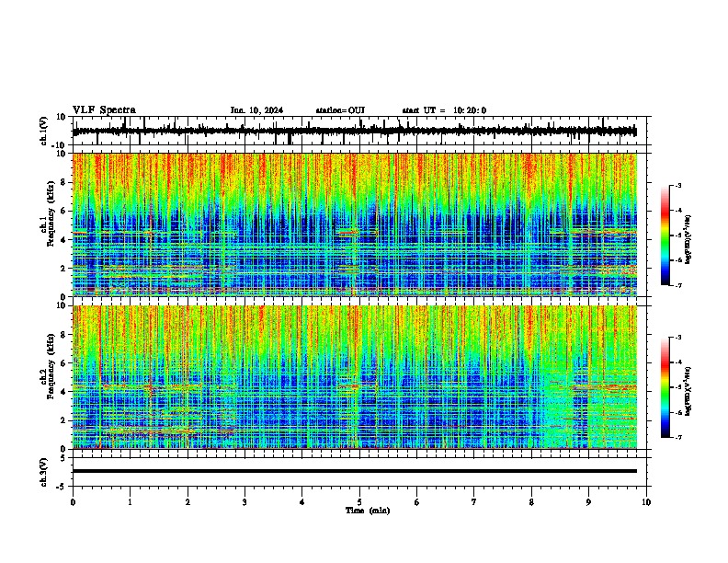728x563 pixels.
Task: Click time axis tick label "9"
Action: pyautogui.click(x=588, y=502)
